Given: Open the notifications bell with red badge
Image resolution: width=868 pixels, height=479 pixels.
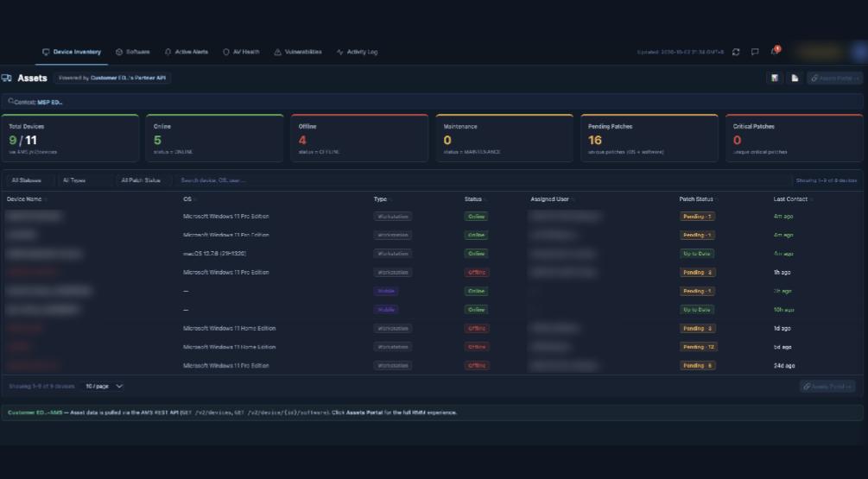Looking at the screenshot, I should (775, 51).
